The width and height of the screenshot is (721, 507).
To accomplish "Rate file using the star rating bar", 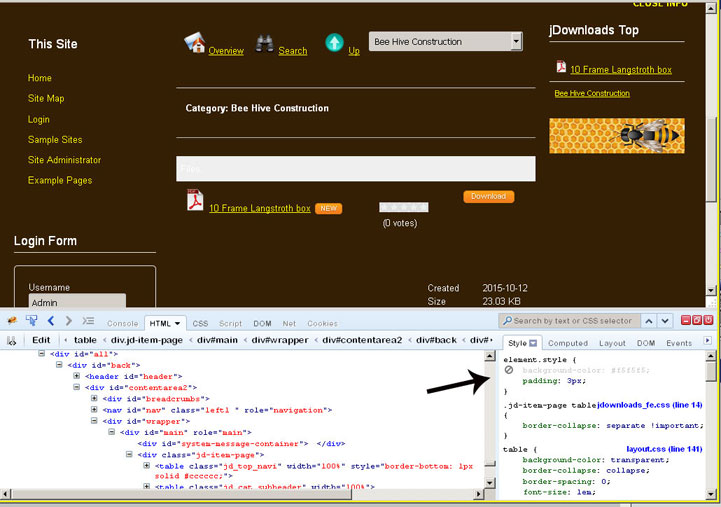I will click(404, 207).
